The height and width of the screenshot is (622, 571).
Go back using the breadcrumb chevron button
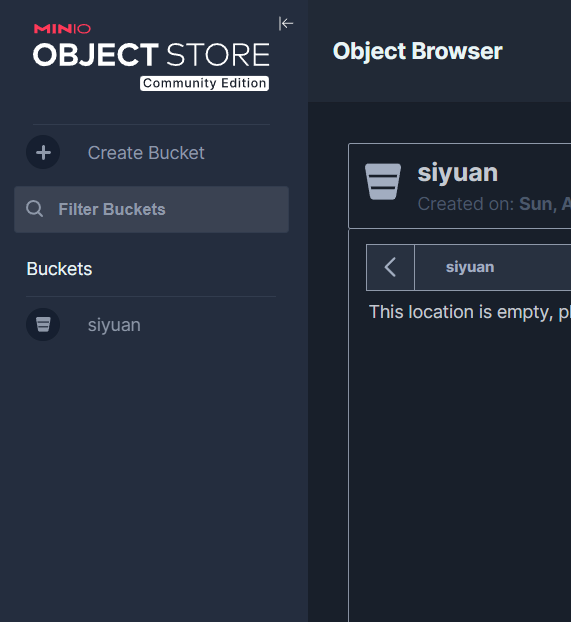tap(390, 267)
